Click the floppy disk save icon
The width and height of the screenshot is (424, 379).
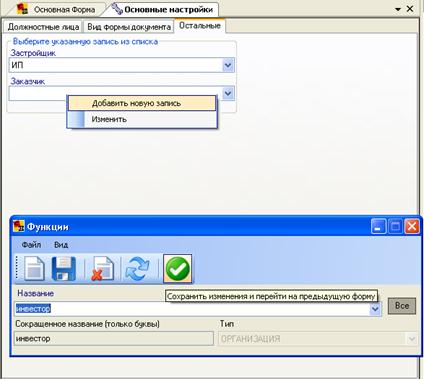click(x=64, y=269)
